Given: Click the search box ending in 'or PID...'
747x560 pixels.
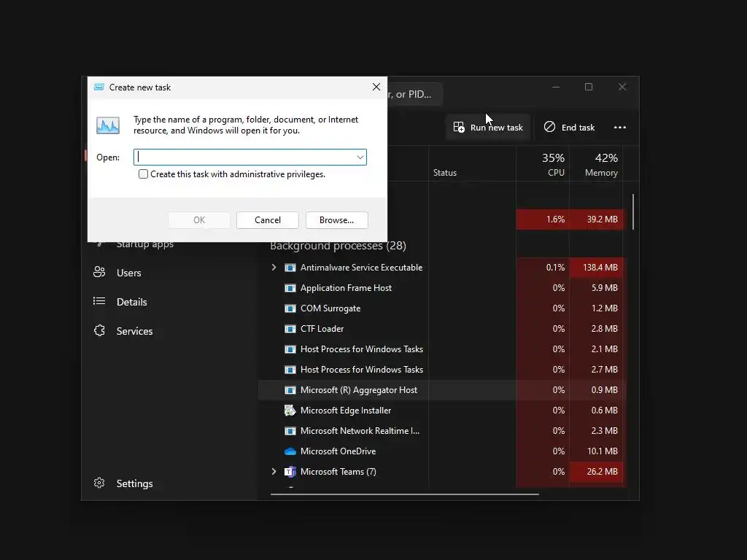Looking at the screenshot, I should (414, 94).
